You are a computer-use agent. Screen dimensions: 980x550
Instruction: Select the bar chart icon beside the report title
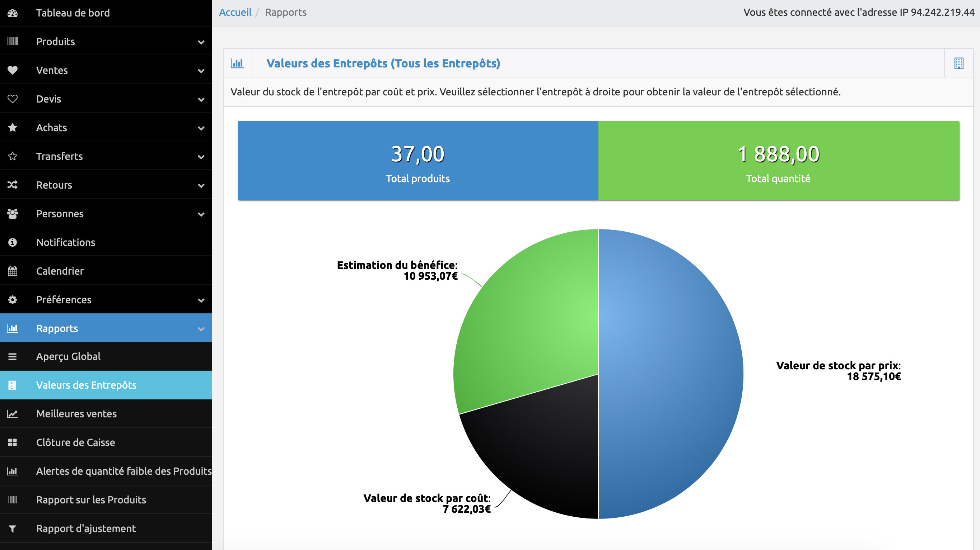point(237,63)
